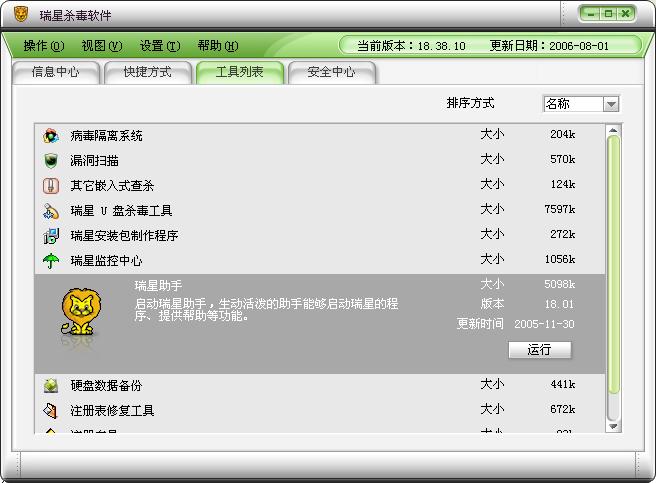Open the 视图(V) menu
Screen dimensions: 656x483
pyautogui.click(x=102, y=45)
